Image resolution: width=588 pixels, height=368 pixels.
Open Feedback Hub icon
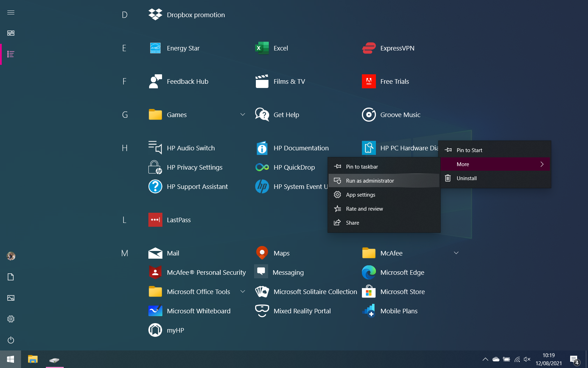[x=155, y=81]
